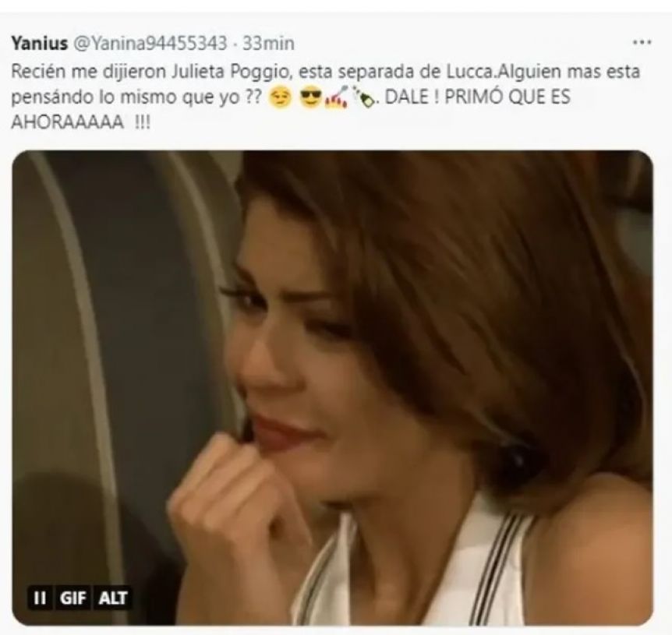The height and width of the screenshot is (635, 672).
Task: Click the AHORAAAAA !!! text line
Action: 81,123
